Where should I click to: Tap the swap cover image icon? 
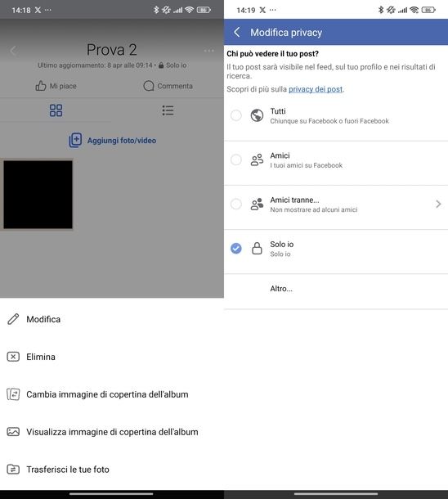coord(13,394)
